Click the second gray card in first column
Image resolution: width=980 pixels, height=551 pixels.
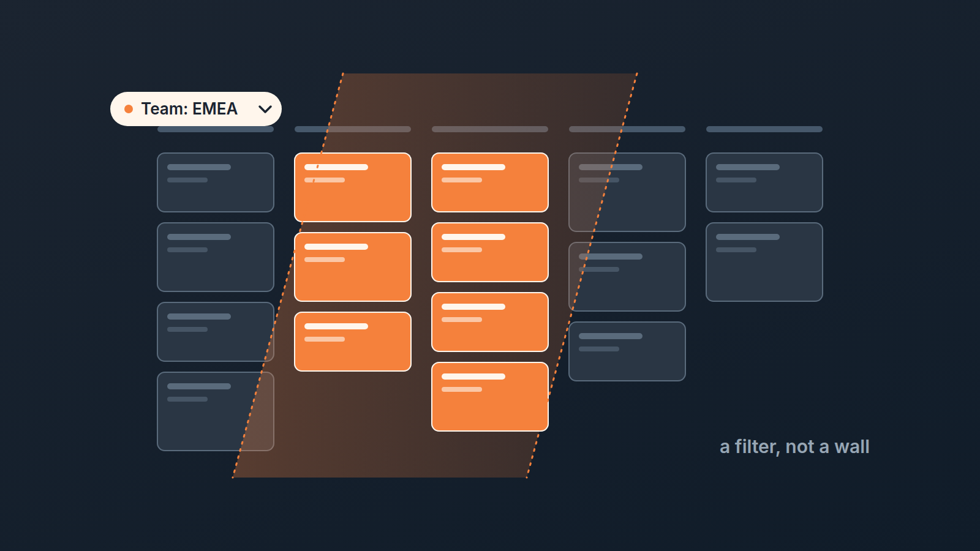tap(216, 257)
